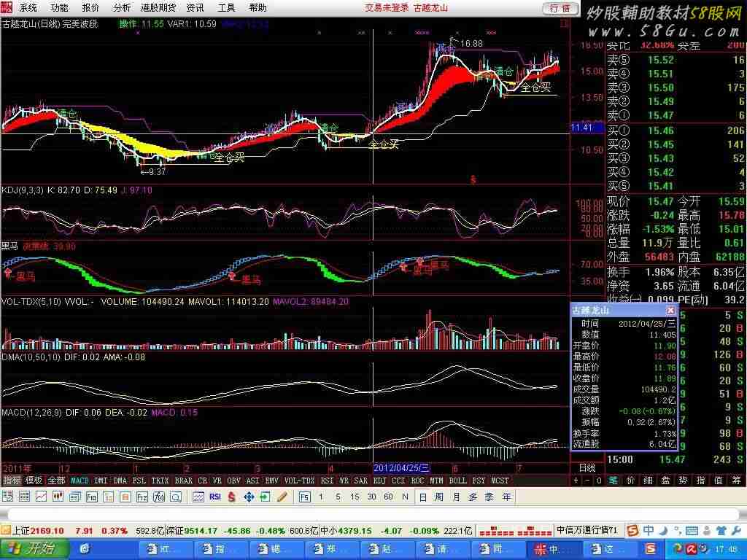
Task: Switch indicator to RSI in indicator bar
Action: [x=327, y=481]
